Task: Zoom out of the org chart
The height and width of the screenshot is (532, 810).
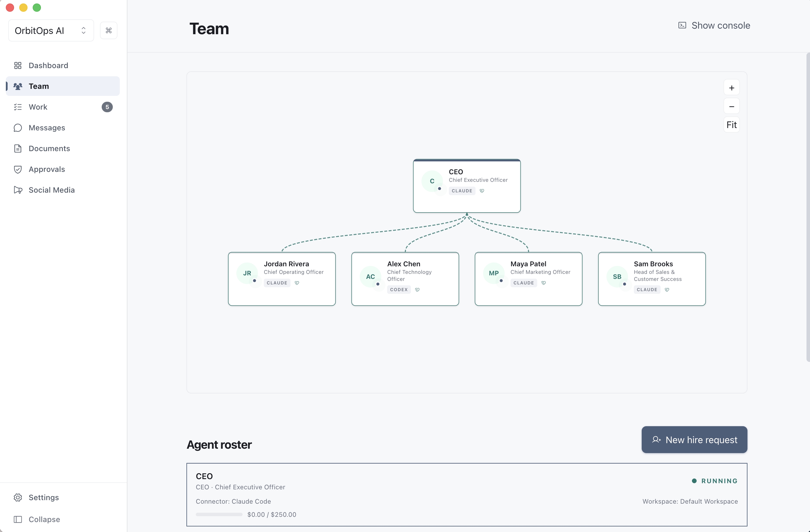Action: tap(732, 106)
